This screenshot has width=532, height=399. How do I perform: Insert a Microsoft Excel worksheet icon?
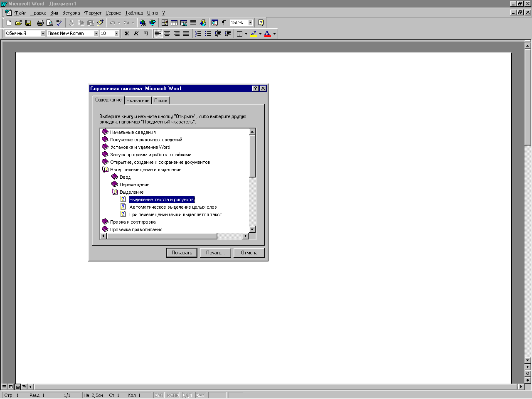tap(184, 23)
